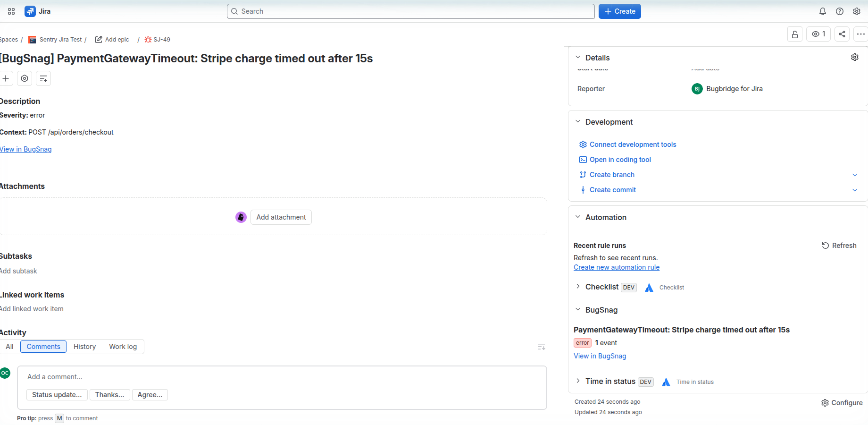Open the Details panel gear icon
The height and width of the screenshot is (425, 868).
pos(855,57)
